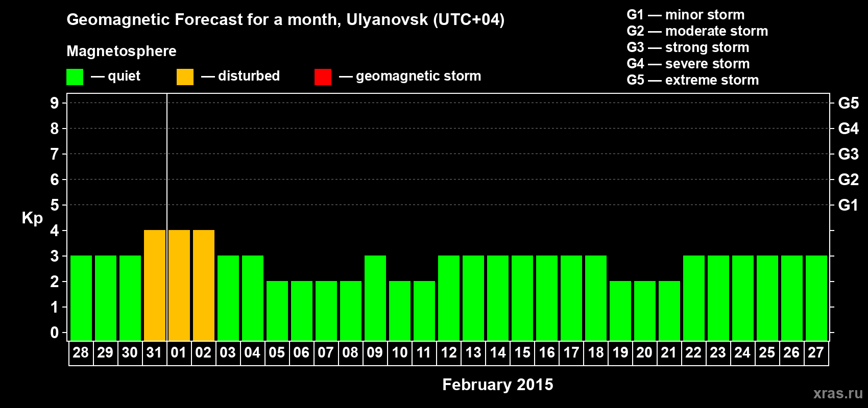
Task: Click the 'quiet' legend label
Action: (x=124, y=76)
